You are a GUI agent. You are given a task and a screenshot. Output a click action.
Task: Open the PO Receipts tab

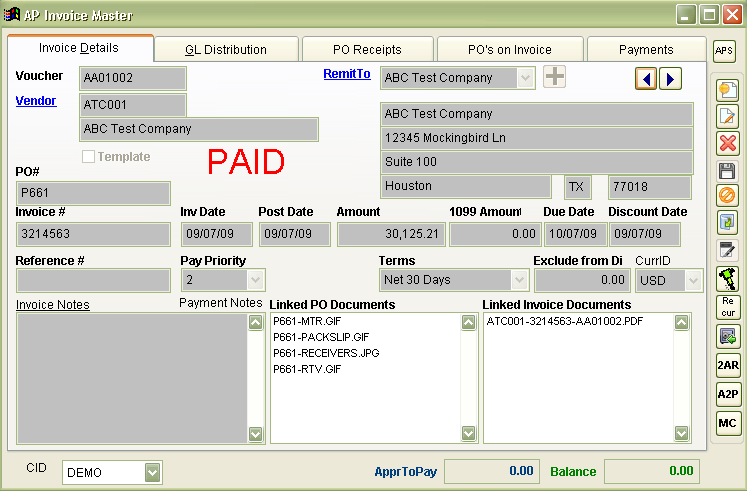(366, 49)
